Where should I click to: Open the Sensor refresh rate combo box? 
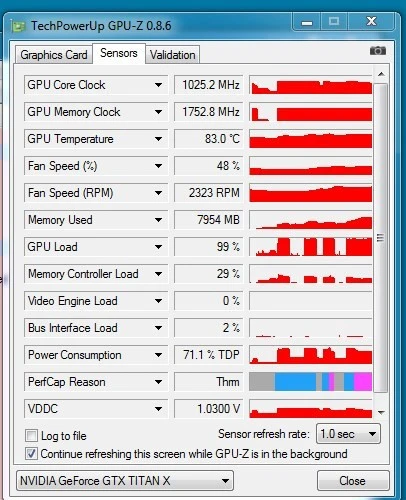pos(348,434)
